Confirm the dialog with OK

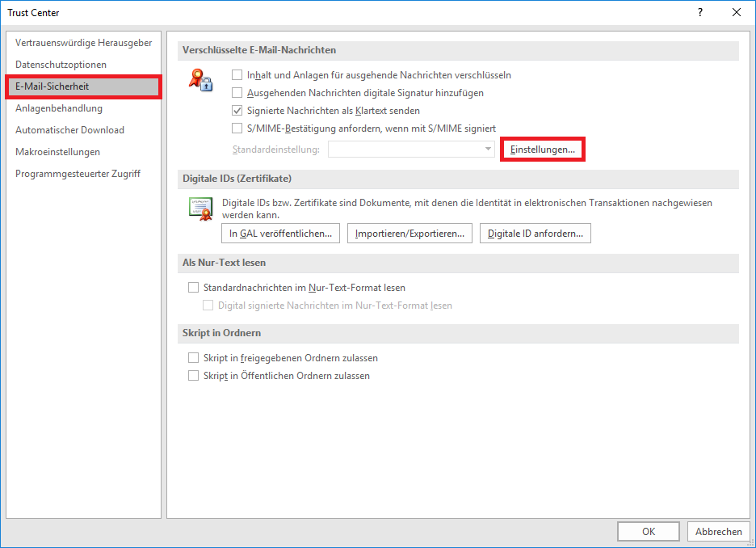click(x=648, y=532)
